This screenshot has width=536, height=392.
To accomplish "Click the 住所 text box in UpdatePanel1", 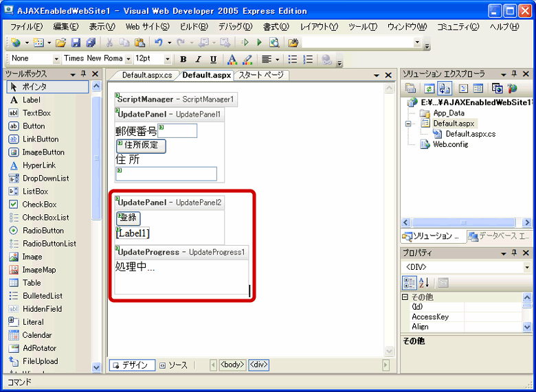I will tap(166, 174).
